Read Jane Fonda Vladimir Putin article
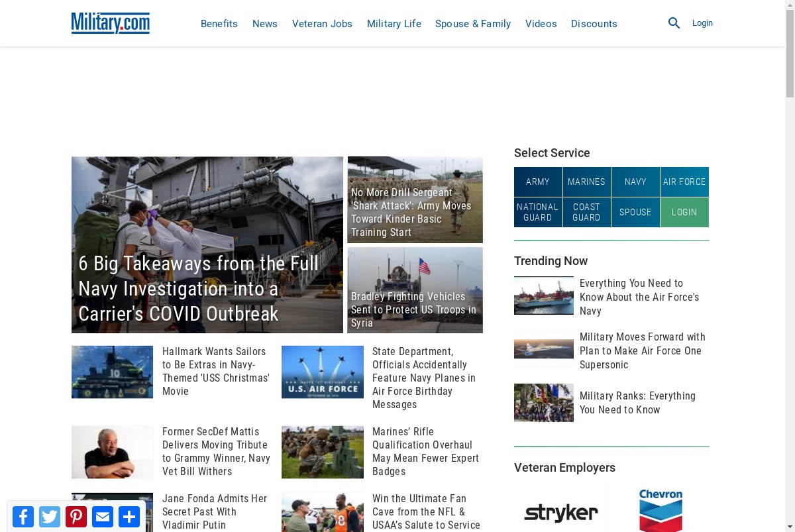 215,511
